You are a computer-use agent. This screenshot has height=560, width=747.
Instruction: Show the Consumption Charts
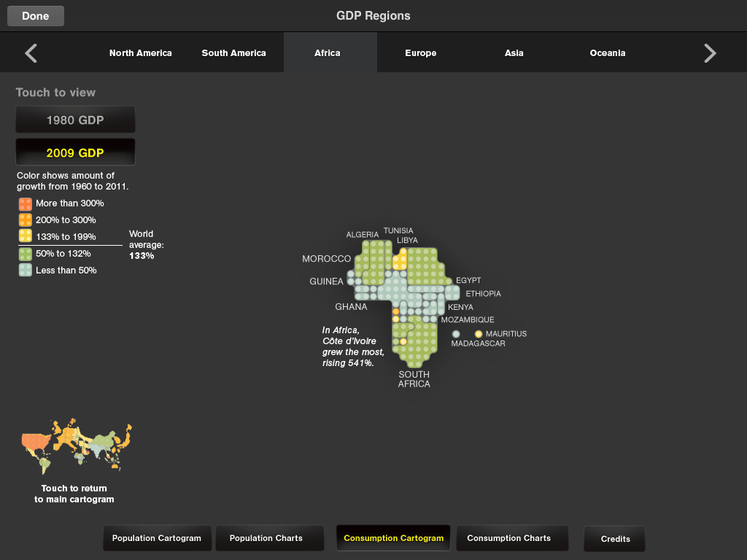click(x=509, y=539)
